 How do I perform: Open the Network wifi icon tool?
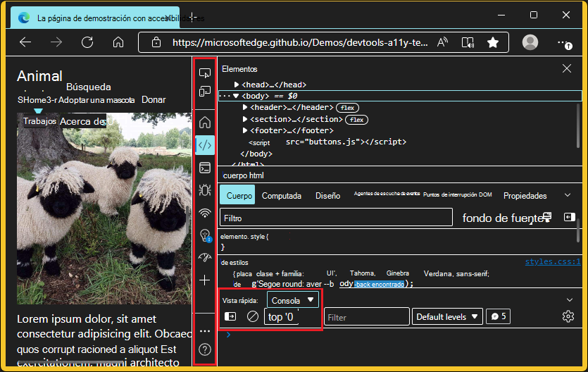[205, 213]
